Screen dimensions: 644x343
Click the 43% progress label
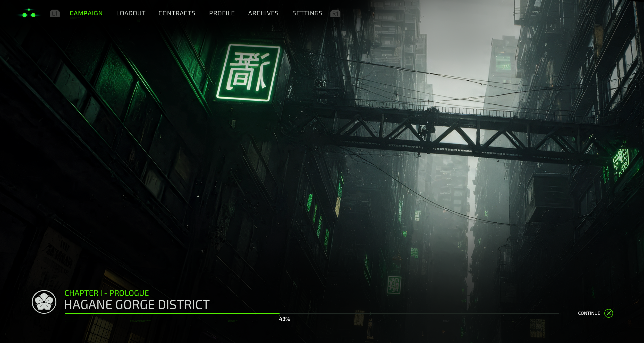[284, 319]
